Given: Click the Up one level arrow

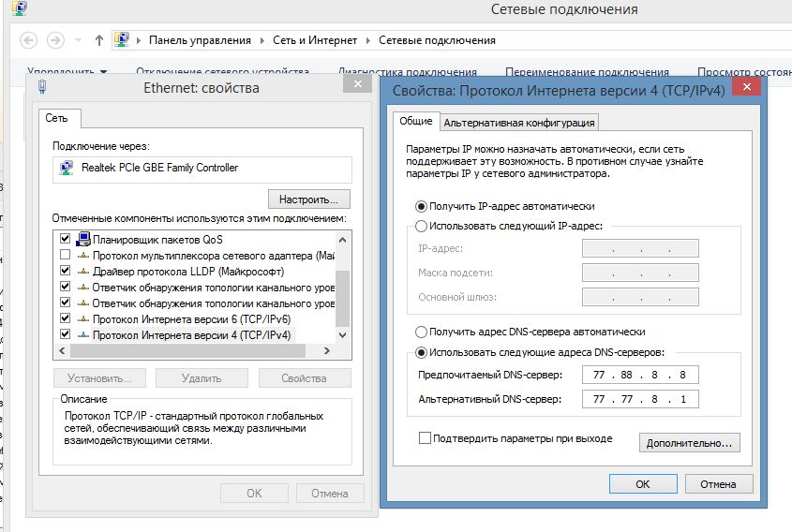Looking at the screenshot, I should click(99, 40).
